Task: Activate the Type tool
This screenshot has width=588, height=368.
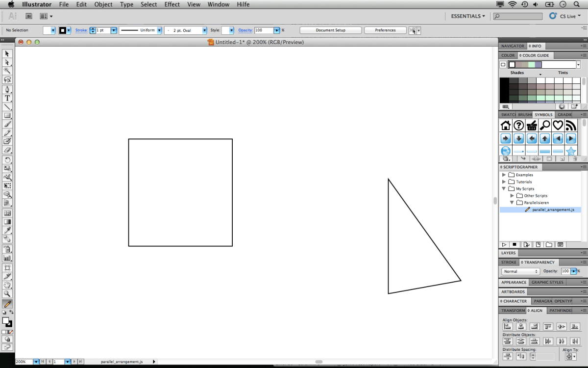Action: [7, 99]
